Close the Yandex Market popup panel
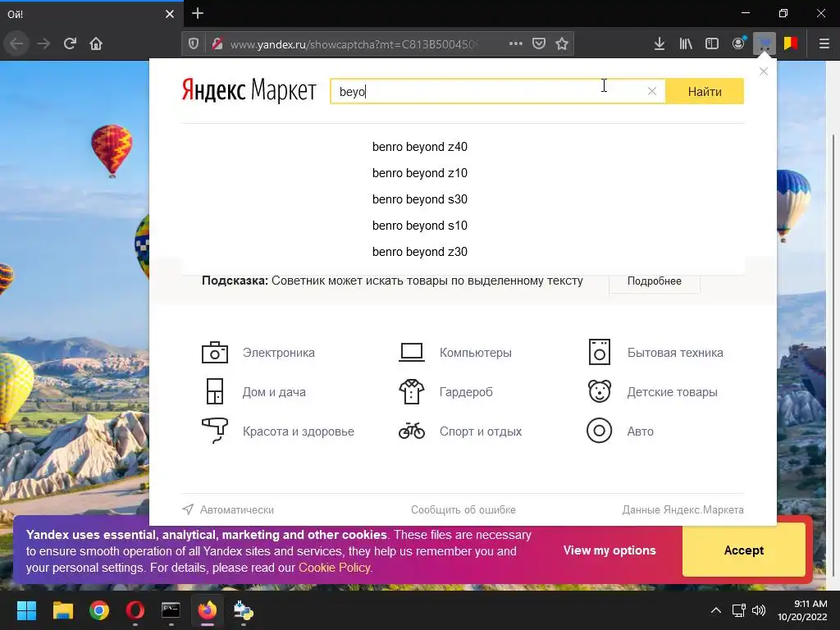Image resolution: width=840 pixels, height=630 pixels. pyautogui.click(x=764, y=71)
